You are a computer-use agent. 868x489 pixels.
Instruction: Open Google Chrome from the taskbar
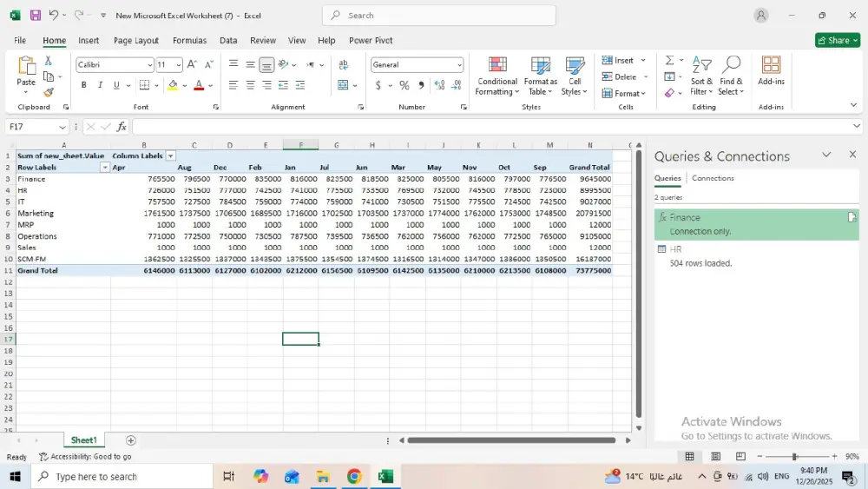[x=354, y=476]
